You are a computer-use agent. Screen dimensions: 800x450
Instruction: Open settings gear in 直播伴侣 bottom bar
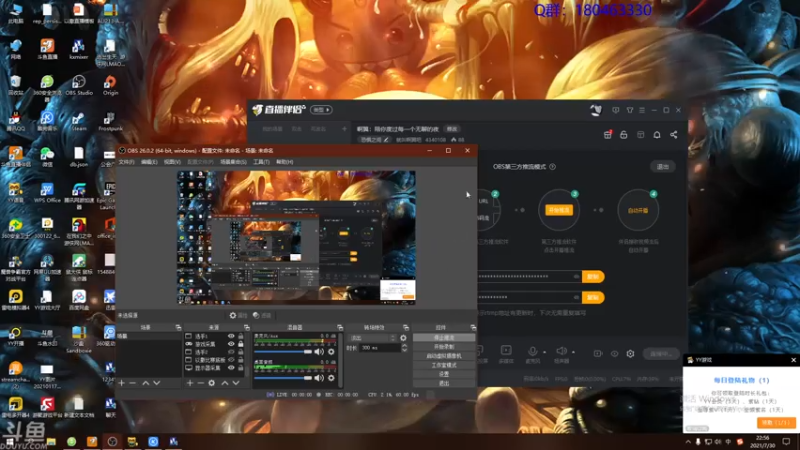(x=630, y=354)
